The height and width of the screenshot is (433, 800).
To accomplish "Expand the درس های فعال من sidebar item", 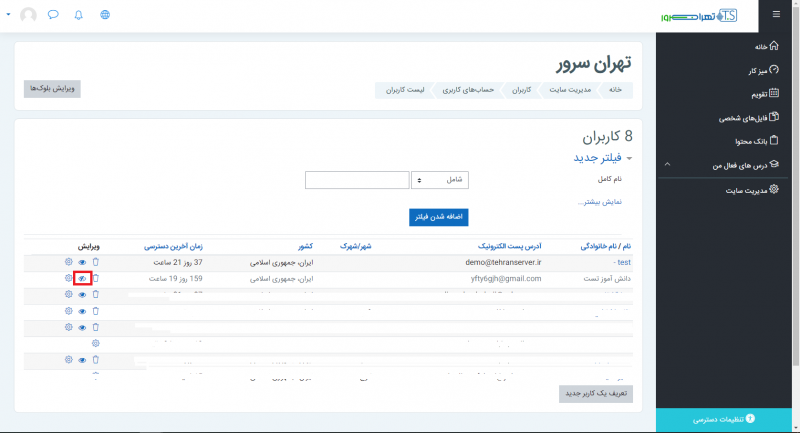I will pyautogui.click(x=668, y=164).
